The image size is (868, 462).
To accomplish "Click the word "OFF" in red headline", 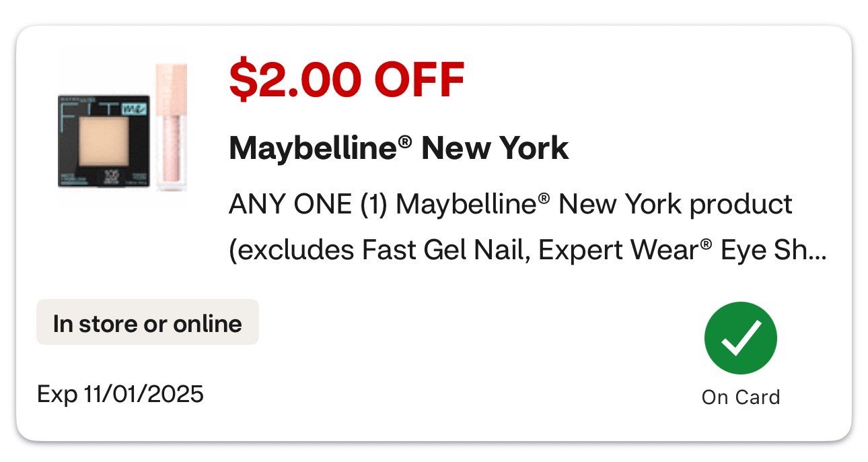I will point(419,79).
